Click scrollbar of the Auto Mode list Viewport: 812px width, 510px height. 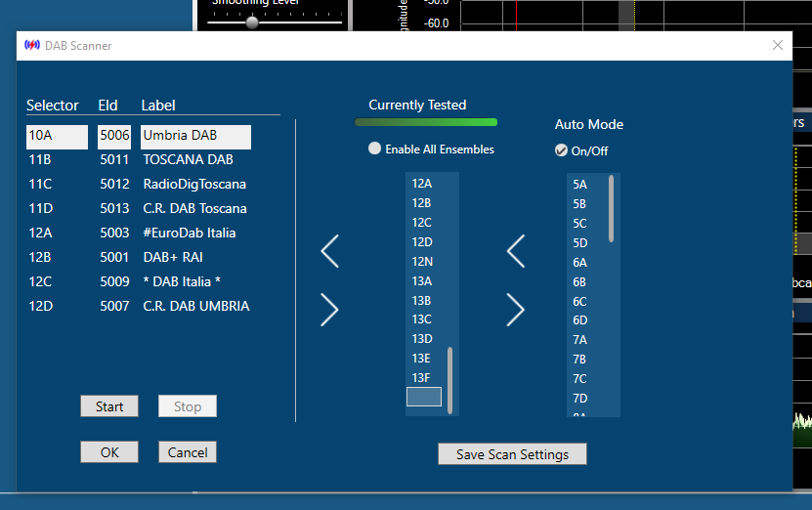611,208
